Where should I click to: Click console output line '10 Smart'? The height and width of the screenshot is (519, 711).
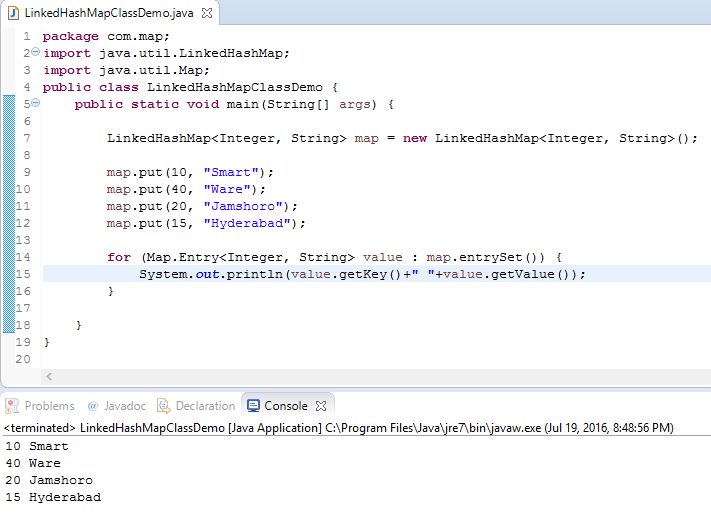[37, 446]
